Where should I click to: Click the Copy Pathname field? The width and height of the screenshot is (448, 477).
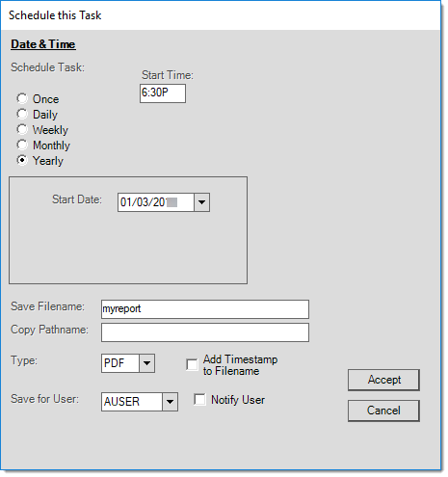point(205,332)
